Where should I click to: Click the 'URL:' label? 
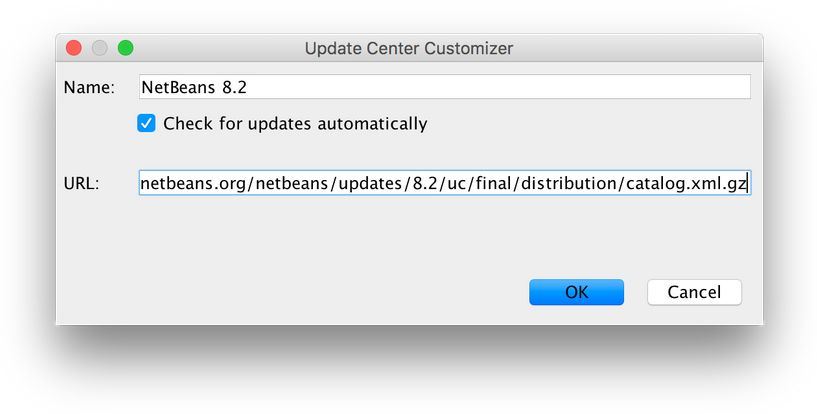click(x=82, y=183)
